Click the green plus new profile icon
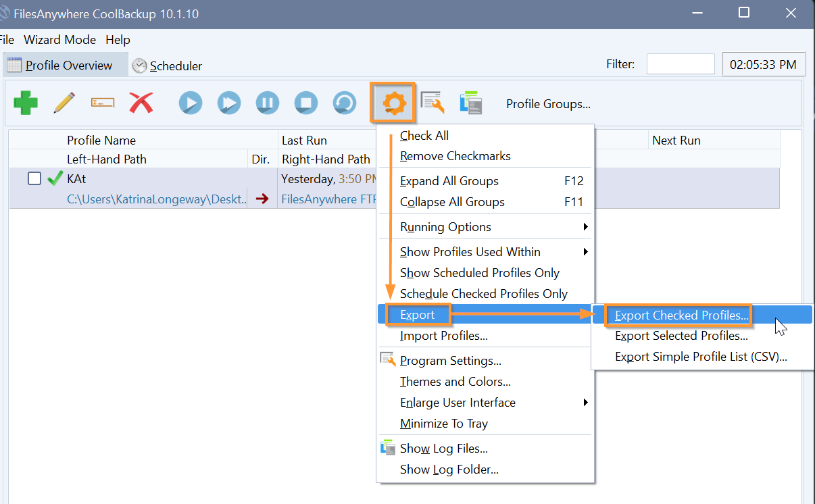Image resolution: width=815 pixels, height=504 pixels. tap(26, 103)
